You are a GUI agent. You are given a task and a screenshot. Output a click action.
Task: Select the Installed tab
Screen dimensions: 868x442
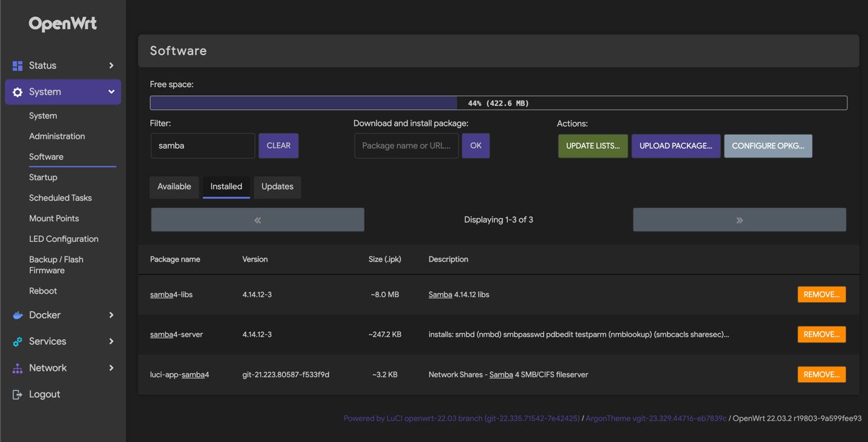click(226, 186)
